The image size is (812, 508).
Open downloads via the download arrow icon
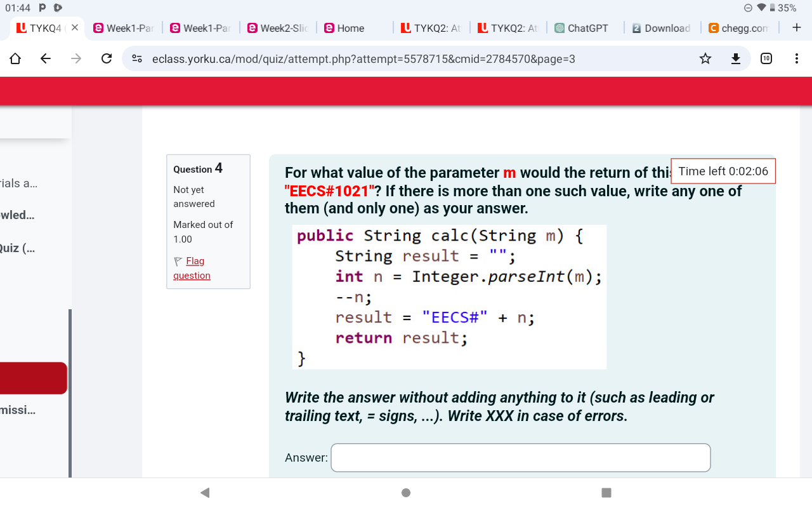[x=735, y=58]
